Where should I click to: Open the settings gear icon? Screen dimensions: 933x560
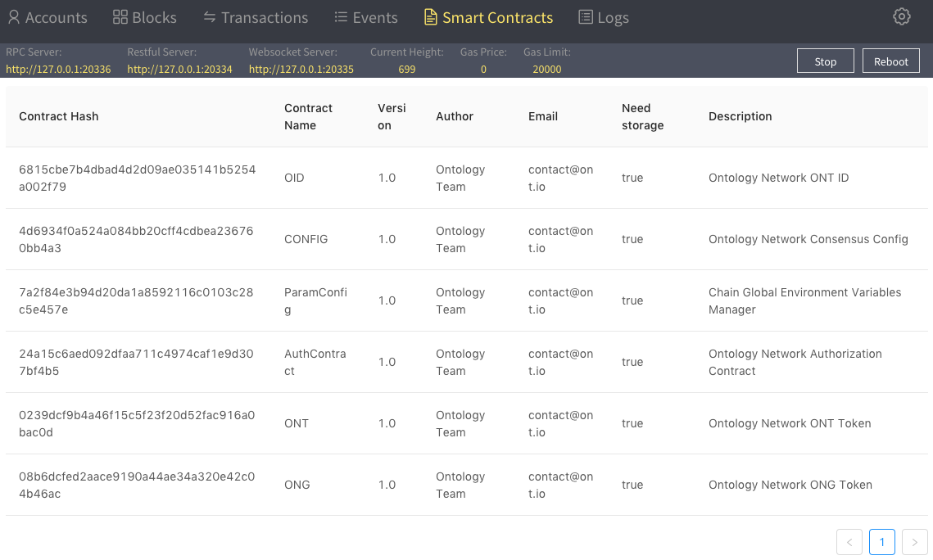[902, 16]
